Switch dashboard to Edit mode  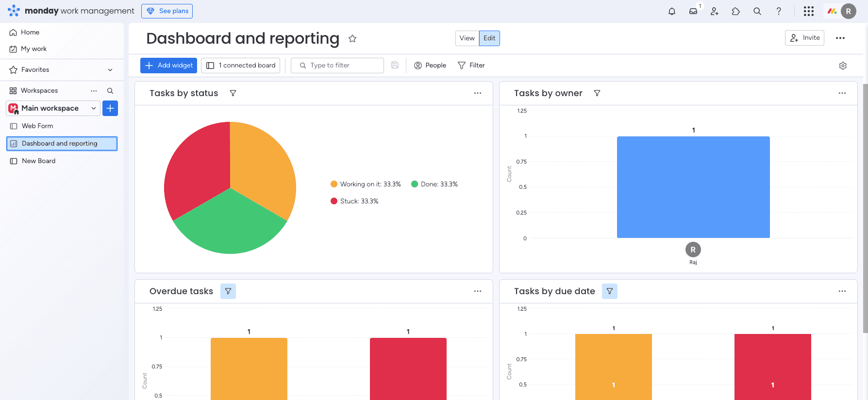489,38
